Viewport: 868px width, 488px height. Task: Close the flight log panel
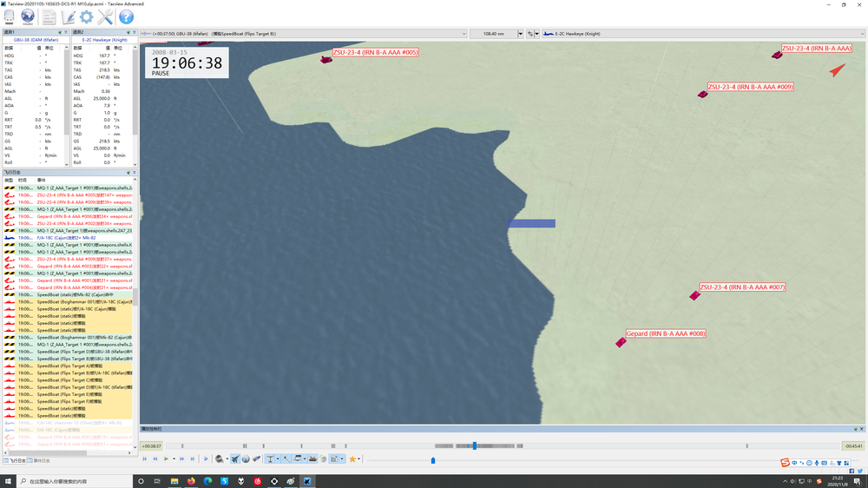135,173
